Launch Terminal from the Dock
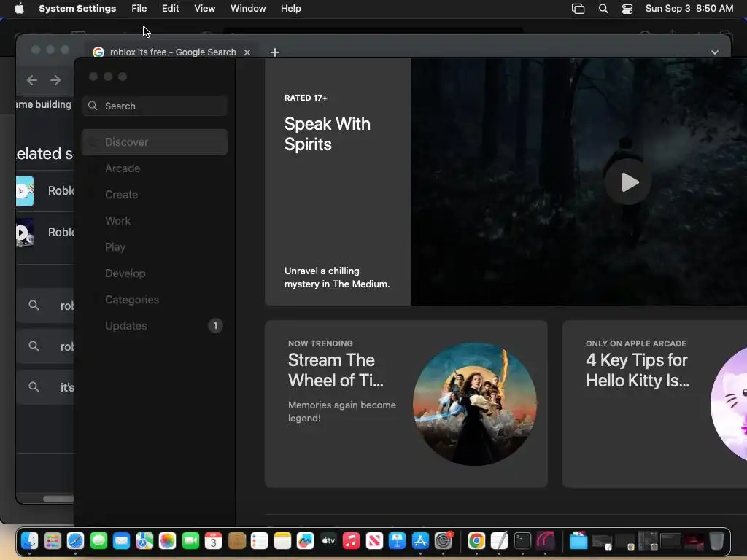 [522, 541]
